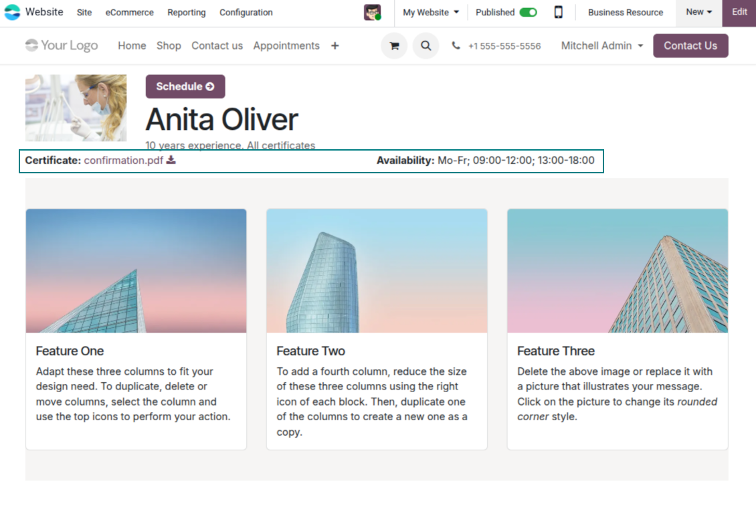Image resolution: width=756 pixels, height=532 pixels.
Task: Click the search magnifier icon
Action: (x=426, y=46)
